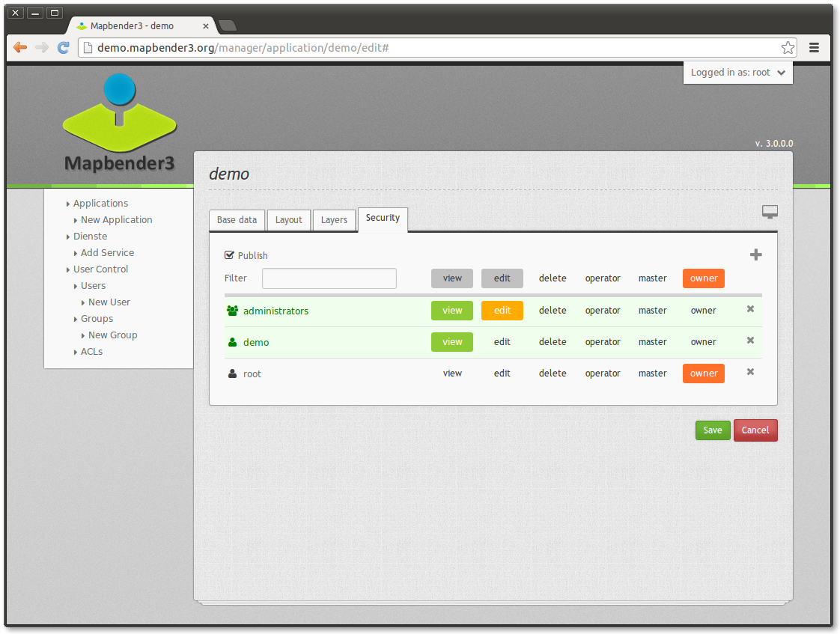Open ACLs in the sidebar

[x=91, y=352]
